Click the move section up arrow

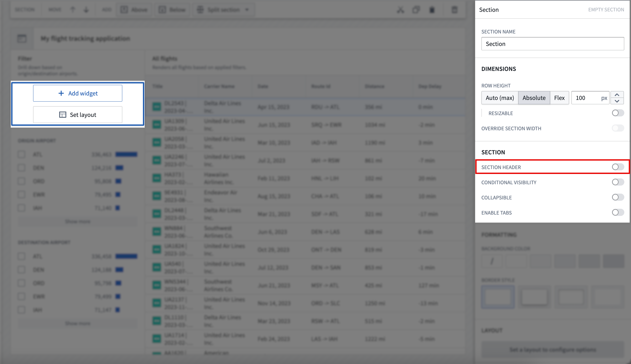click(x=73, y=10)
